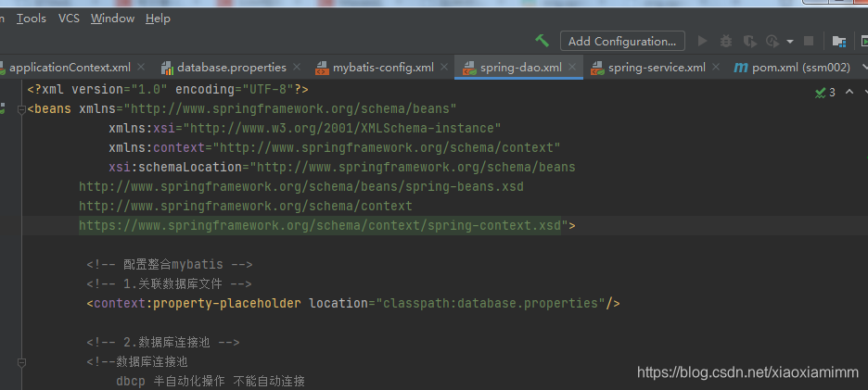Click the spring-dao.xml Spring file icon
Image resolution: width=868 pixels, height=390 pixels.
(x=469, y=68)
